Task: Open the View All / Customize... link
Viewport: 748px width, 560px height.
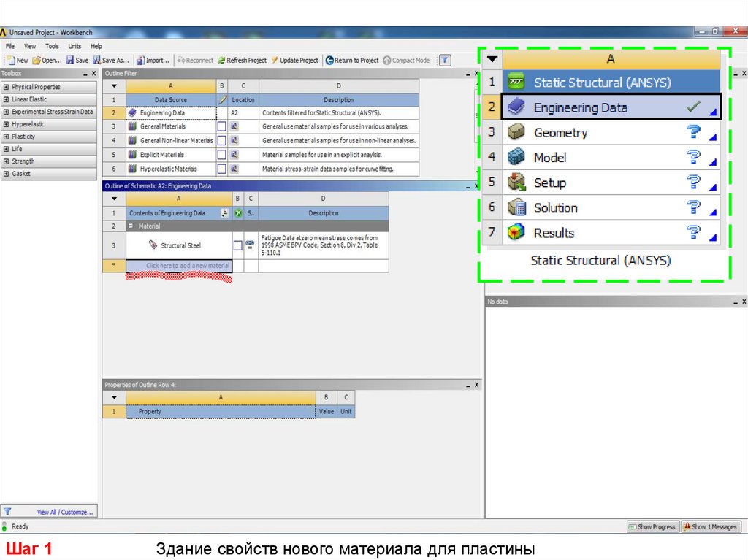Action: (x=65, y=512)
